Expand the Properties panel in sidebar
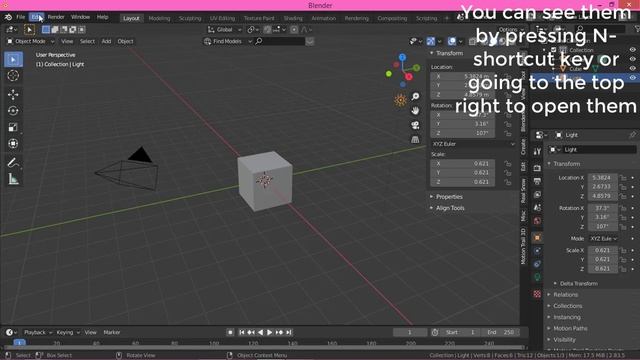 point(449,197)
